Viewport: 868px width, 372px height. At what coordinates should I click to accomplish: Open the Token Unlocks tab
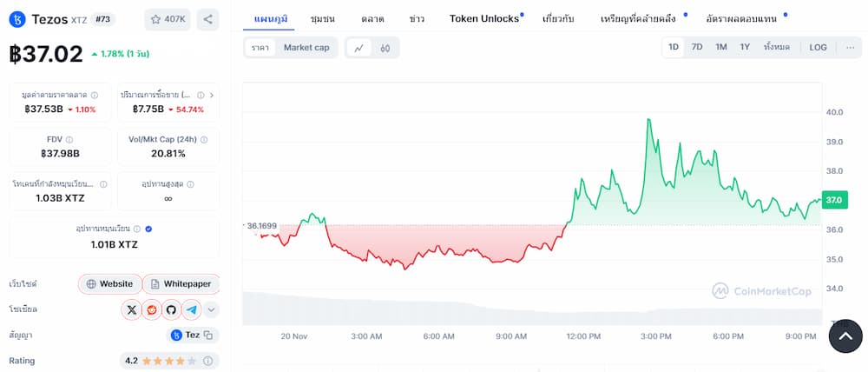[x=484, y=19]
